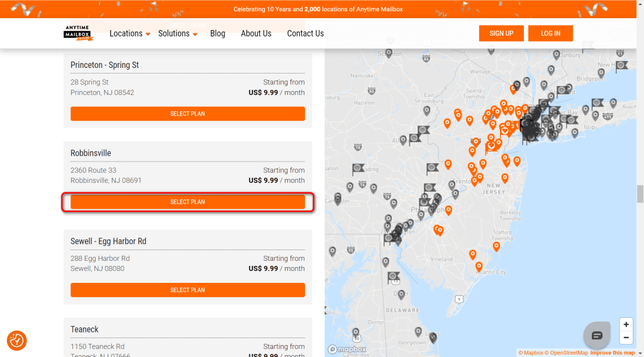Go to the Blog page
Screen dimensions: 644x357
click(x=218, y=34)
